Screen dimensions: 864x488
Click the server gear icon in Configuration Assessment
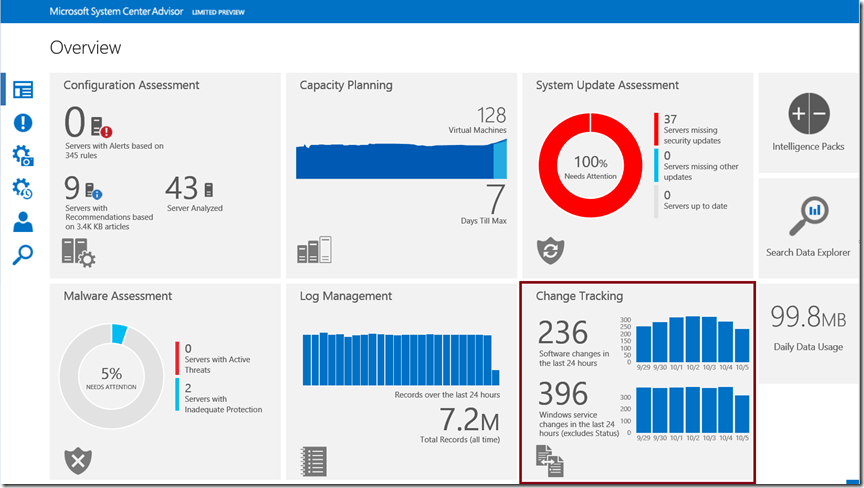pos(79,251)
